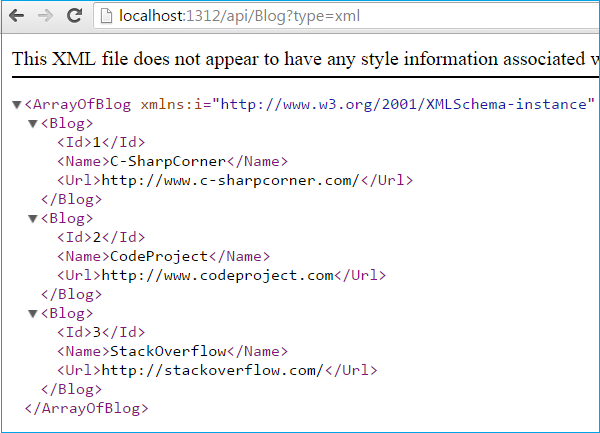Click the Url http://stackoverflow.com/
This screenshot has width=600, height=433.
pyautogui.click(x=217, y=370)
